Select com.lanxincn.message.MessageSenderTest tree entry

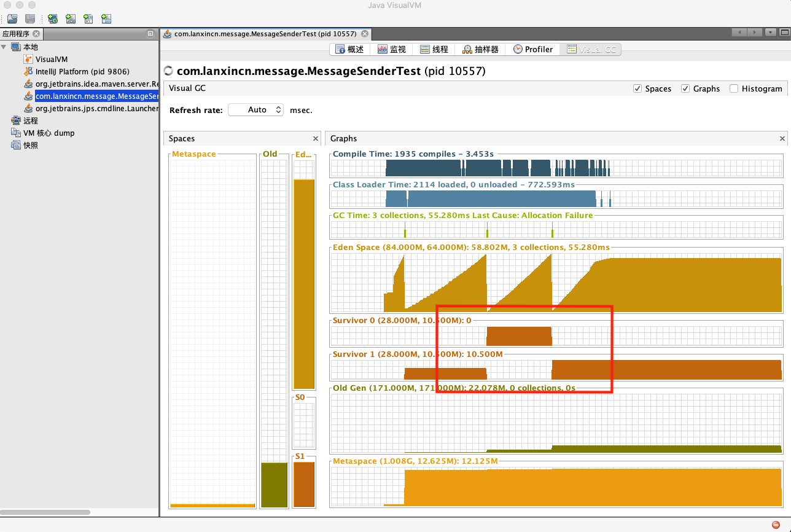click(x=97, y=96)
